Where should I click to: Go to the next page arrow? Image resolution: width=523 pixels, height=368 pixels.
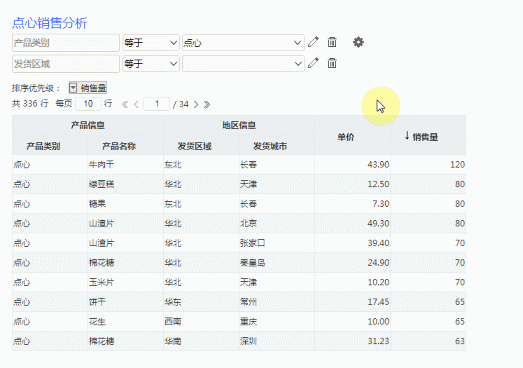pyautogui.click(x=196, y=104)
